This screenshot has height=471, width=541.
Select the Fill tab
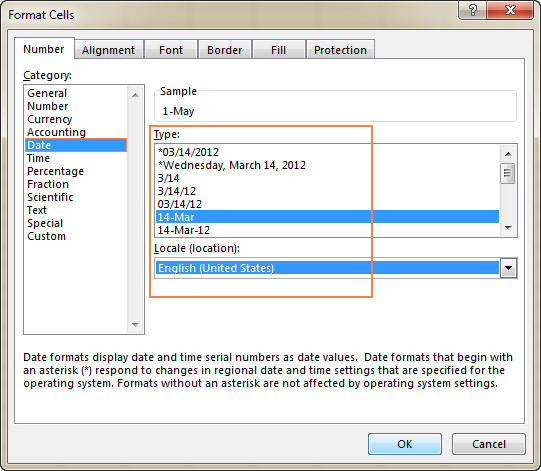coord(278,50)
